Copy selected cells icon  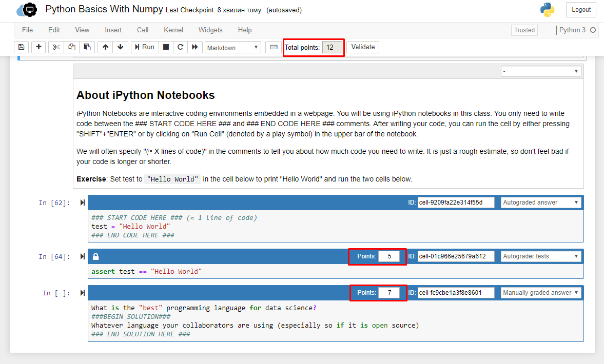(72, 47)
